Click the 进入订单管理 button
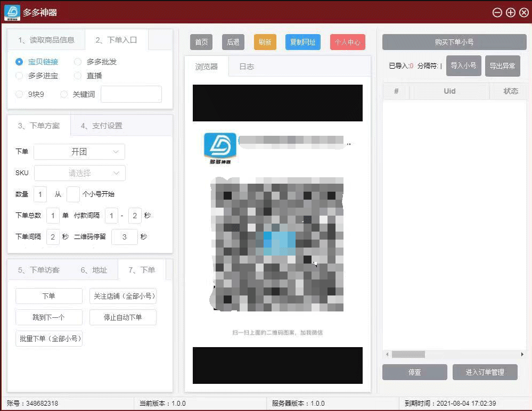This screenshot has height=411, width=532. (x=485, y=372)
